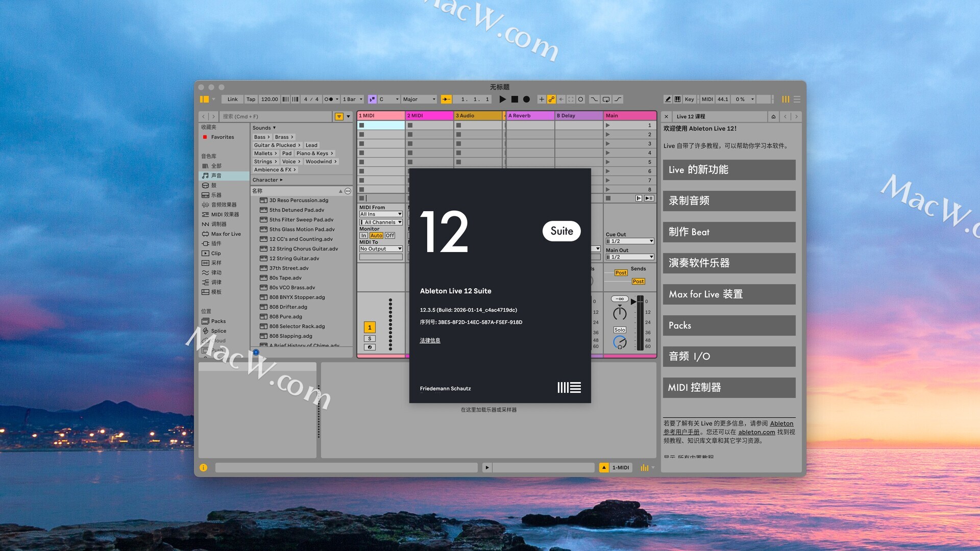Click the lessons home icon
This screenshot has width=980, height=551.
773,117
